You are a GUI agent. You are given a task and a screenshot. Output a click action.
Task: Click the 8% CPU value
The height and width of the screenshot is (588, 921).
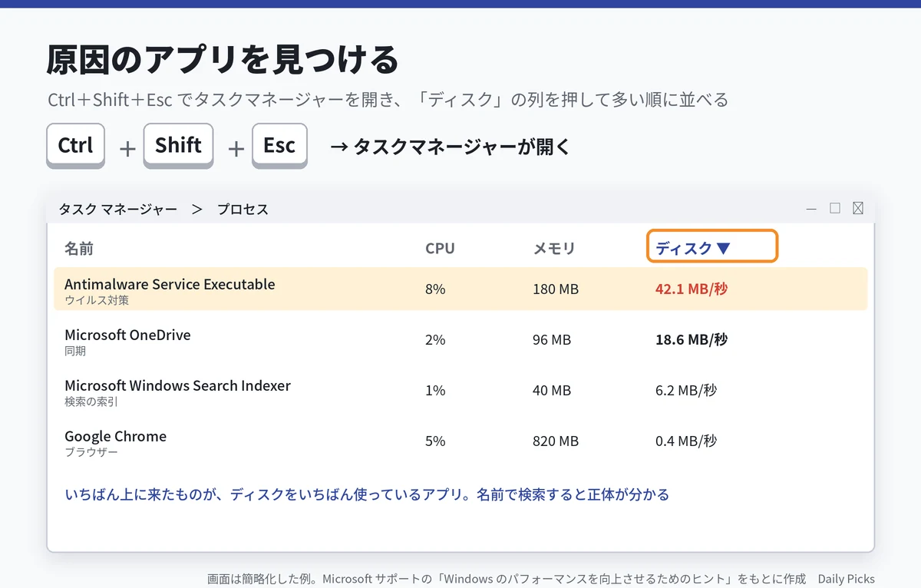tap(435, 289)
